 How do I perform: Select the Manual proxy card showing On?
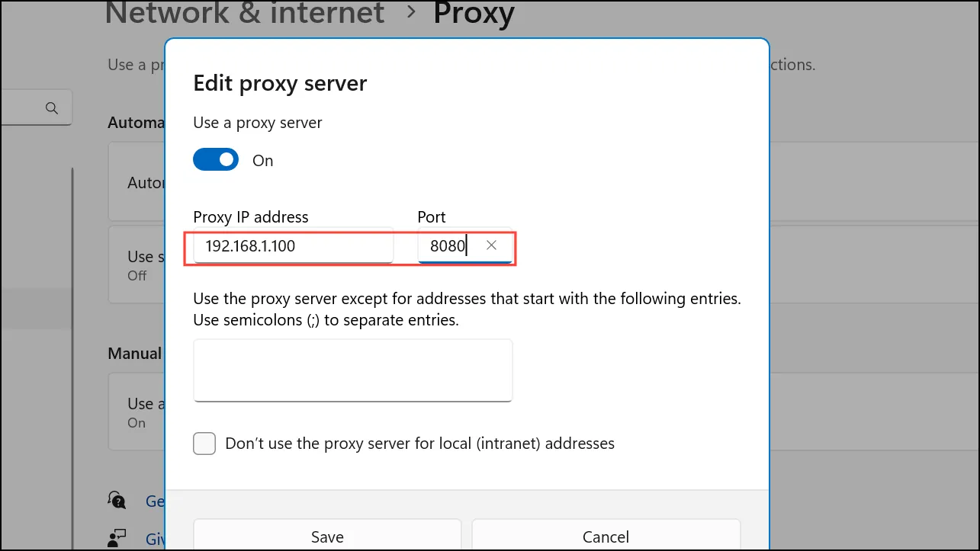coord(137,412)
